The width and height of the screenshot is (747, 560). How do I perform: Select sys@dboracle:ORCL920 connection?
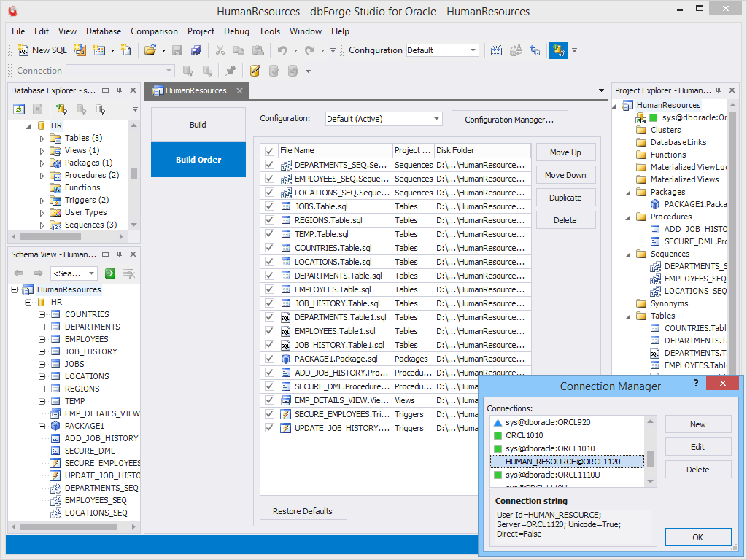tap(567, 422)
